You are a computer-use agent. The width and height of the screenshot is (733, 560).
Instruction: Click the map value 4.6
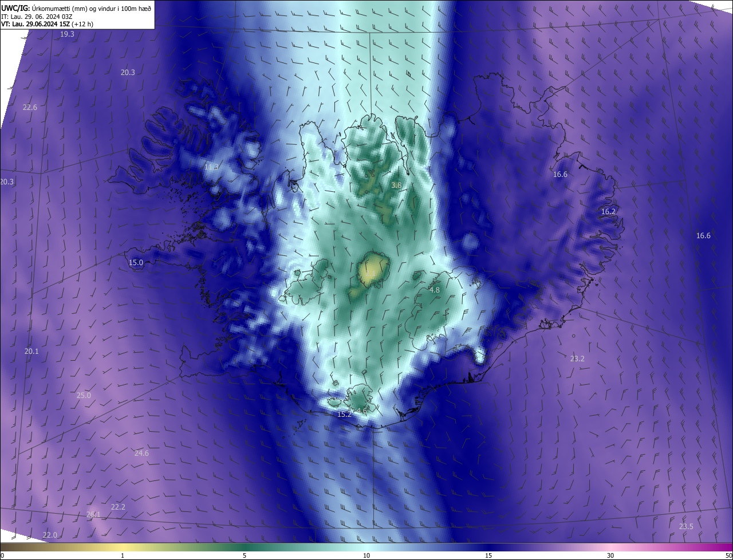361,411
